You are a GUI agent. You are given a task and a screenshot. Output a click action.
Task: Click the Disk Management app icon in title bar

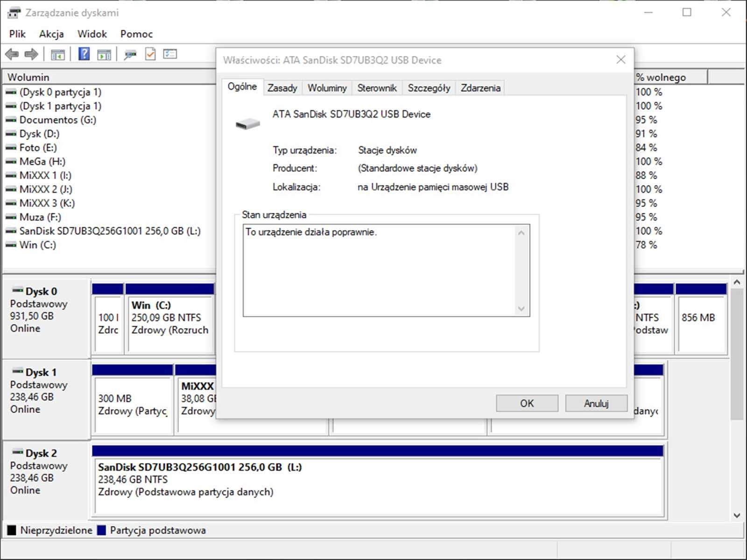tap(14, 13)
